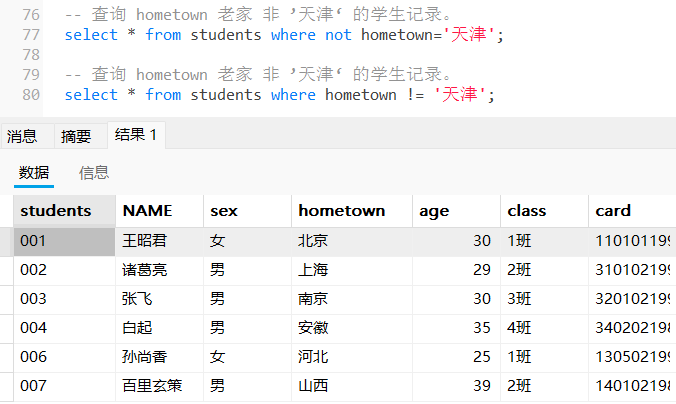The image size is (676, 404).
Task: Place cursor on 'not' keyword in line 77
Action: click(x=338, y=35)
